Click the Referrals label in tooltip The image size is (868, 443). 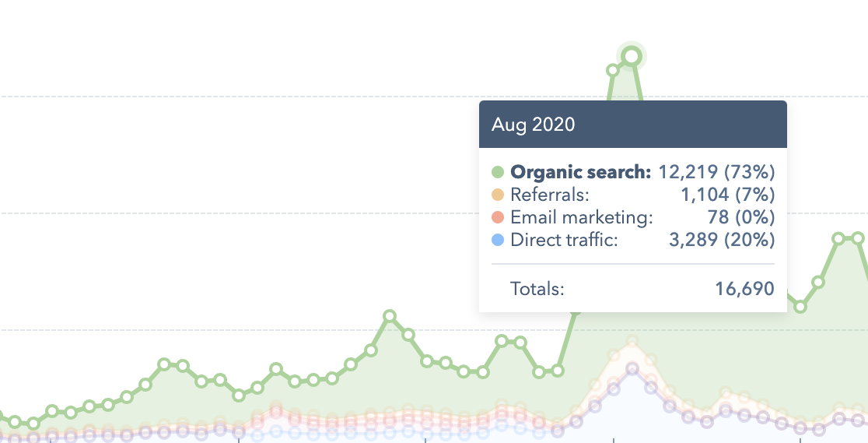(x=550, y=195)
